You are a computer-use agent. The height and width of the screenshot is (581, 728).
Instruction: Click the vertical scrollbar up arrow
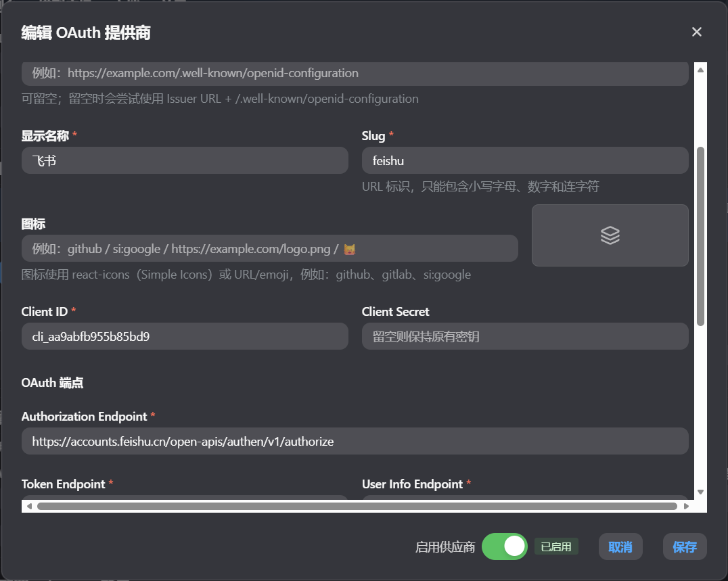[701, 70]
